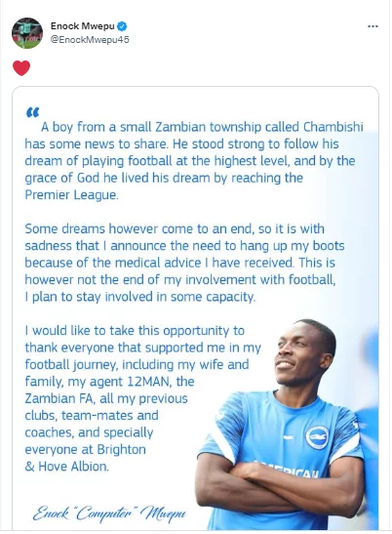Viewport: 392px width, 534px height.
Task: Click the blue opening quotation mark
Action: point(33,112)
